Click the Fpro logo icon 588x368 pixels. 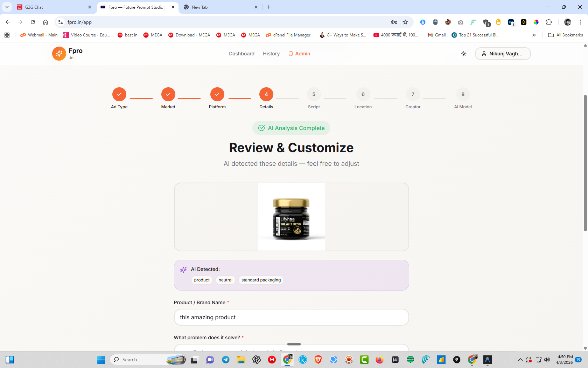point(59,54)
